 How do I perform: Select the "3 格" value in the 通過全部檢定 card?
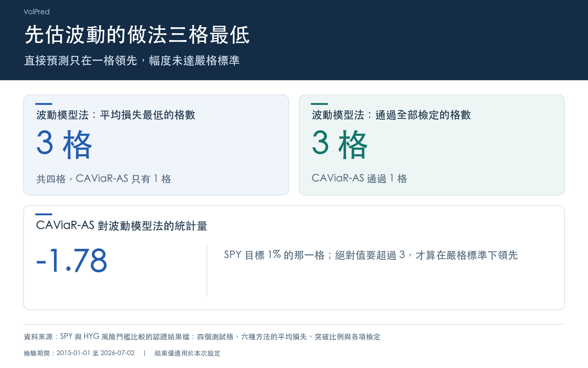[340, 144]
